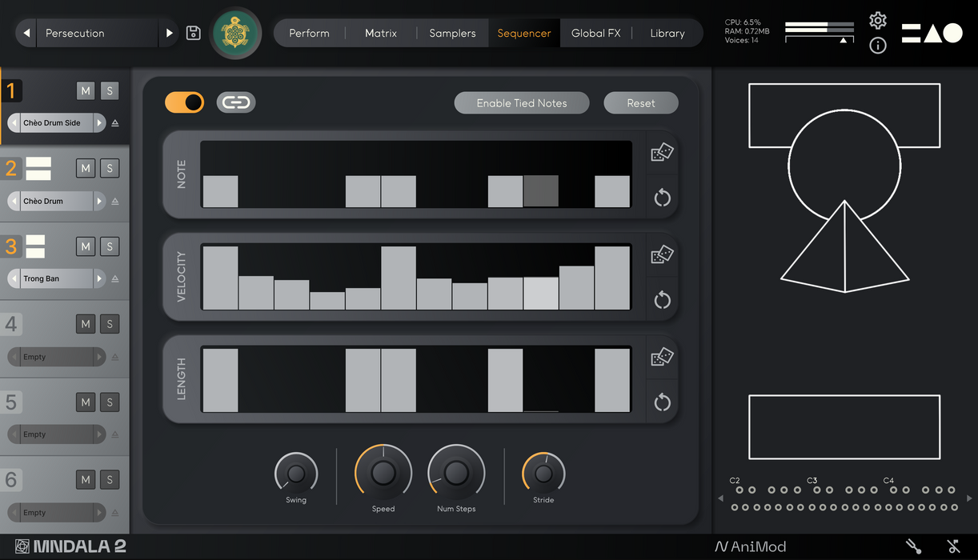This screenshot has width=978, height=560.
Task: Open the info icon
Action: [x=878, y=46]
